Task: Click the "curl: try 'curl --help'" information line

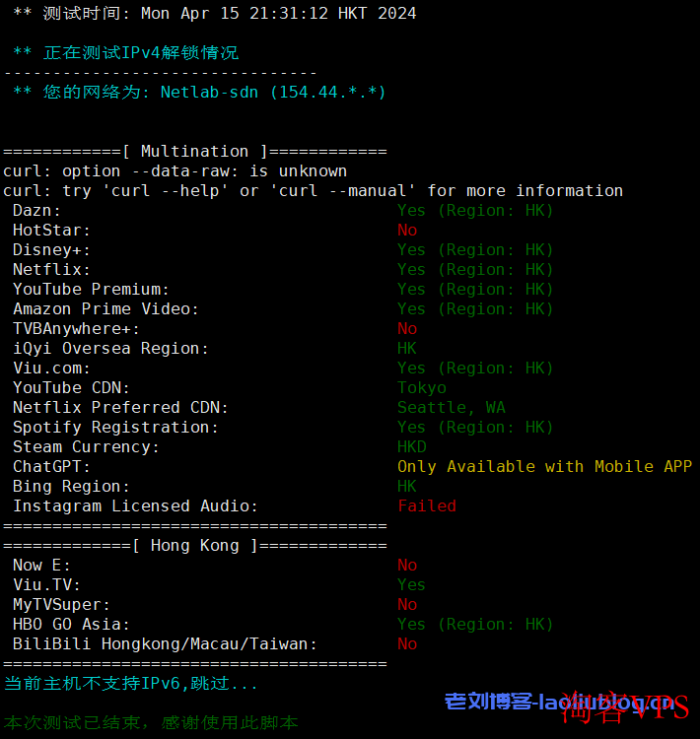Action: [x=313, y=191]
